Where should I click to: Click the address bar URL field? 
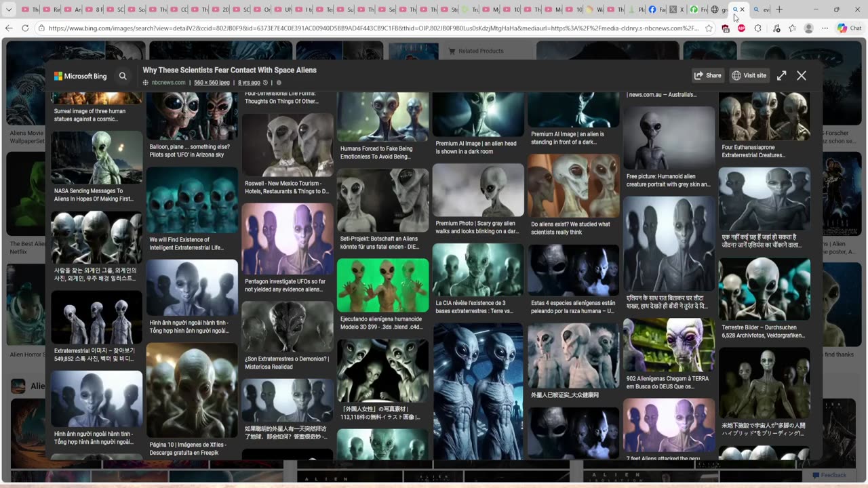click(373, 28)
